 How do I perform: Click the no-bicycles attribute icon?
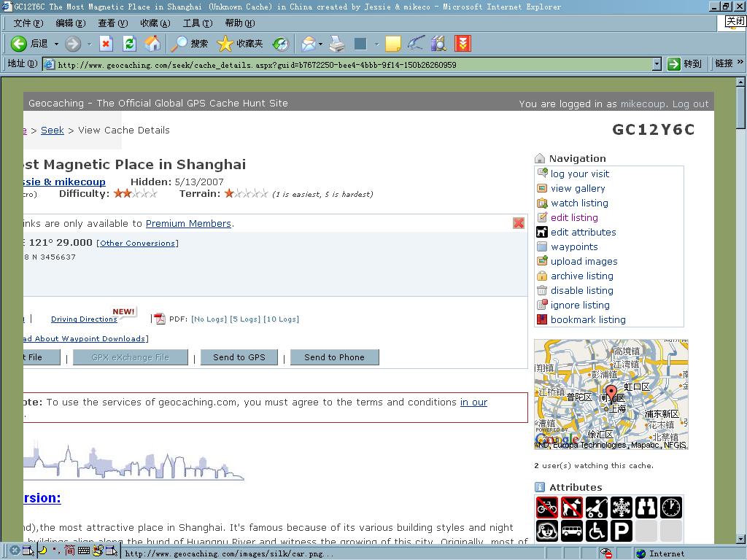click(x=546, y=507)
